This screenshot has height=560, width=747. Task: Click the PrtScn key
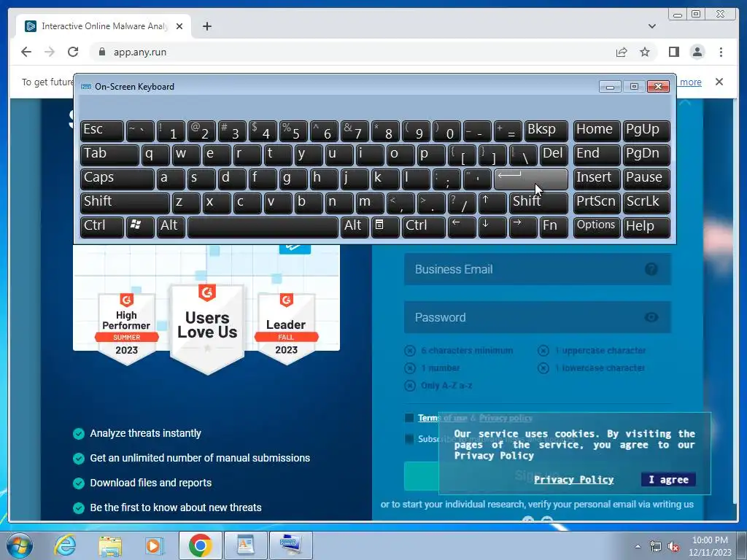click(x=597, y=203)
